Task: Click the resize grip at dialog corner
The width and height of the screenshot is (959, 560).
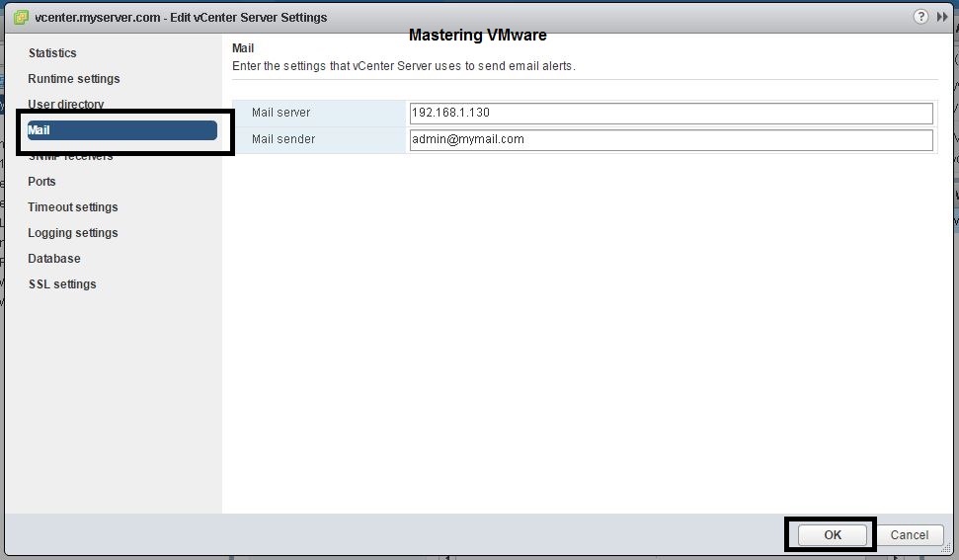Action: [947, 548]
